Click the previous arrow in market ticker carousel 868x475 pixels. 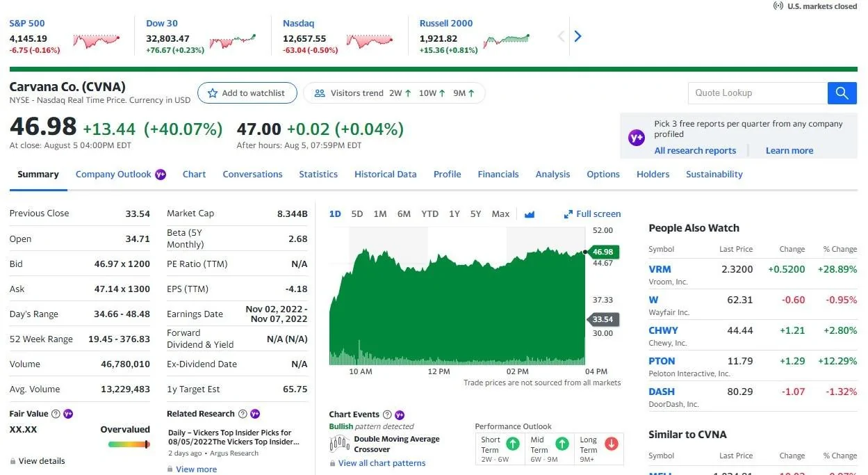(562, 36)
